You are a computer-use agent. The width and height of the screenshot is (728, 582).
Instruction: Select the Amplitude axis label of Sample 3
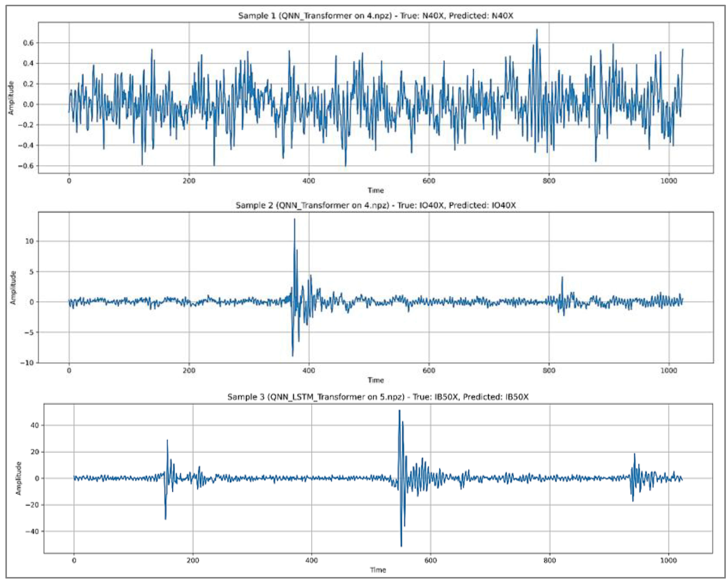coord(19,478)
